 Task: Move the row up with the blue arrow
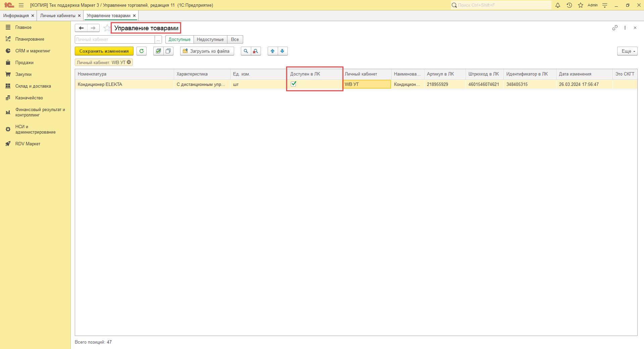[x=273, y=51]
